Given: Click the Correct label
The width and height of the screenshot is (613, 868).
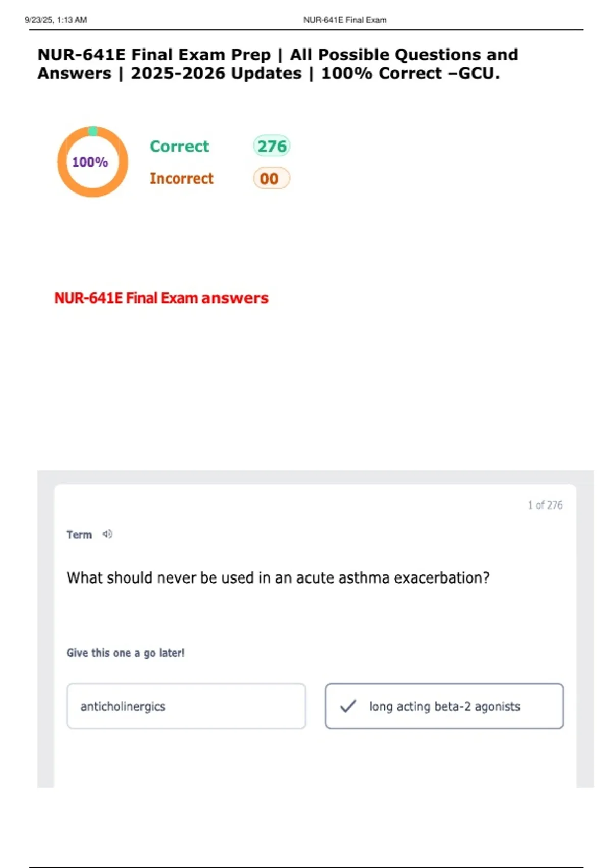Looking at the screenshot, I should coord(179,147).
